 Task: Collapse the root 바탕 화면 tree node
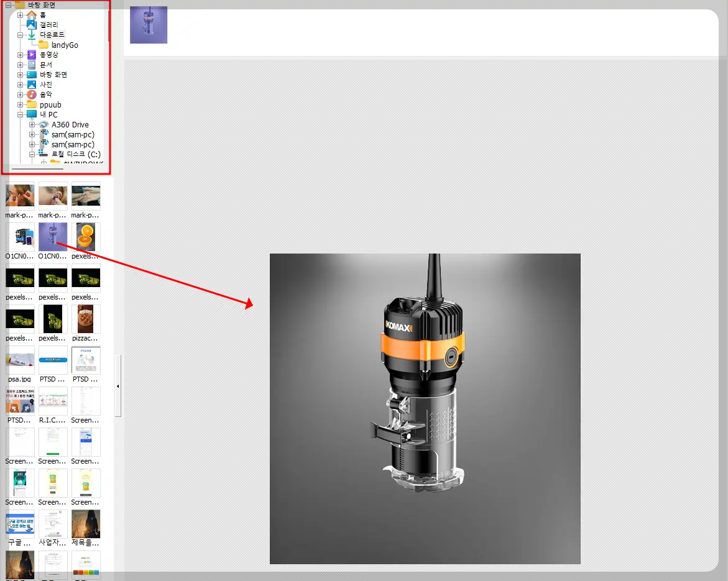coord(8,5)
